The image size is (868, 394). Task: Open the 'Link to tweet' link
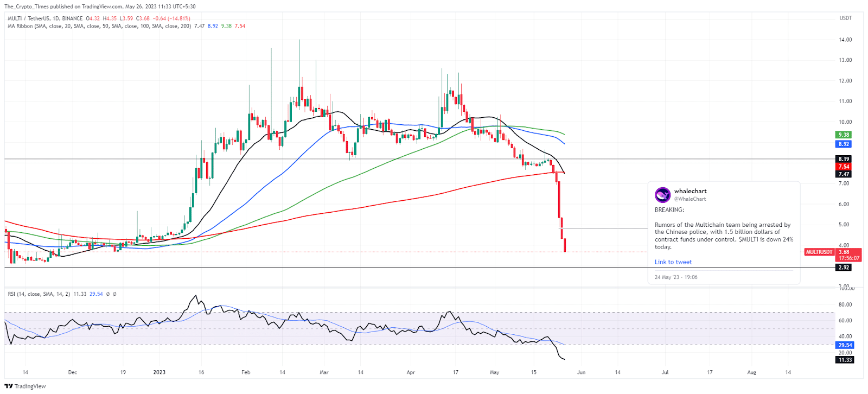coord(673,262)
